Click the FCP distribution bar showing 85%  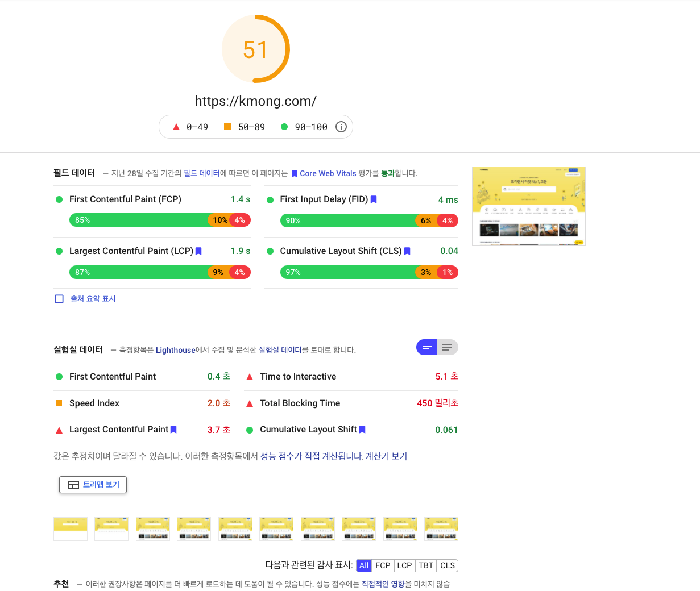coord(160,220)
